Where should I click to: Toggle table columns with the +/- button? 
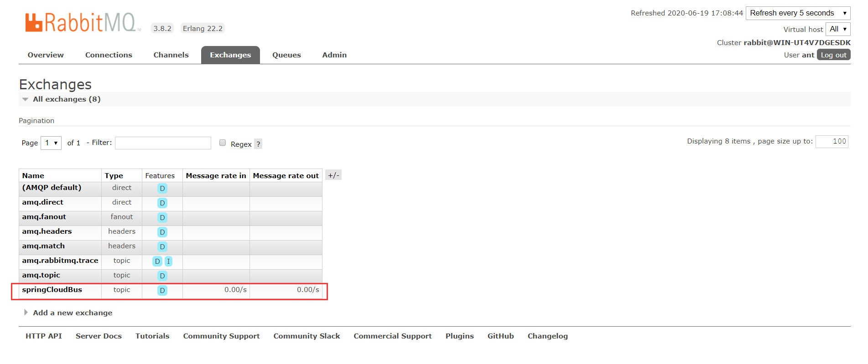pos(333,175)
